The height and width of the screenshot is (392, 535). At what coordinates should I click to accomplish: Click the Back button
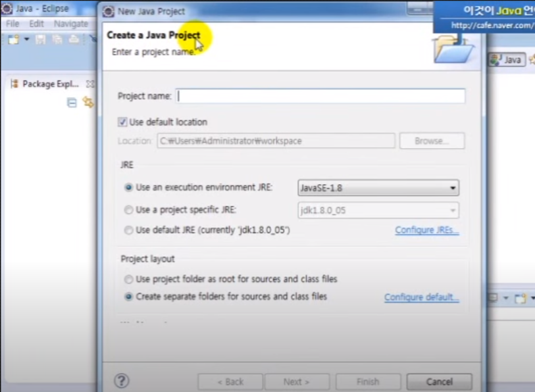[230, 381]
